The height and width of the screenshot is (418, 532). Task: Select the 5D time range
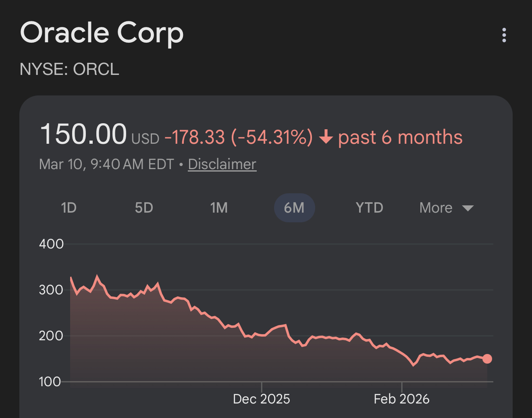tap(144, 208)
